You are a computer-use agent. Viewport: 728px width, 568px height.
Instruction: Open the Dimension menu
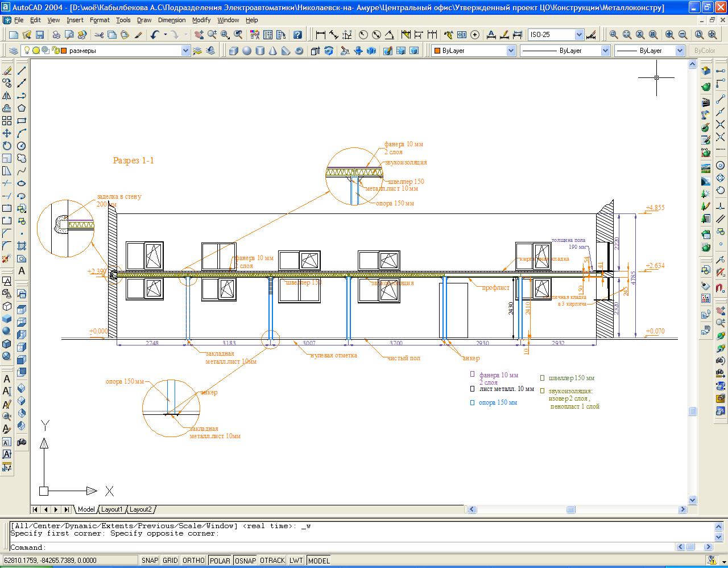point(171,20)
